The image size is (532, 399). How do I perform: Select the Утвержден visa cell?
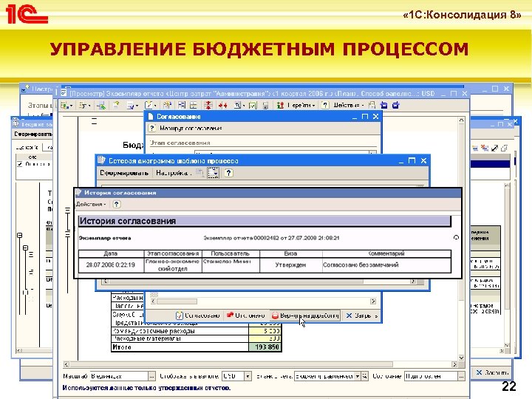click(291, 265)
